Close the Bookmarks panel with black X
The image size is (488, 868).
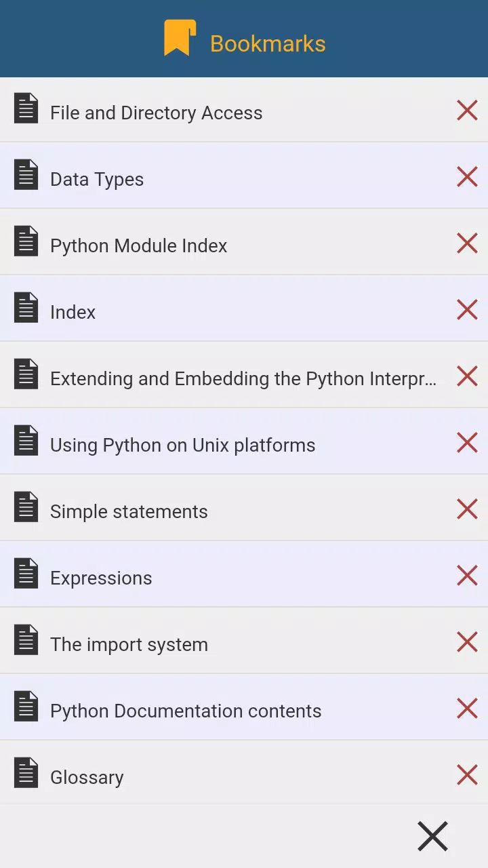432,836
